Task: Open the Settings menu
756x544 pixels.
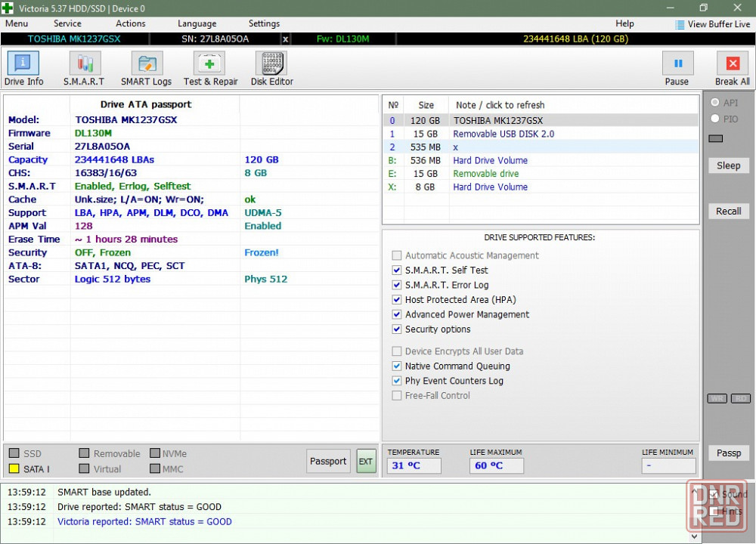Action: click(x=264, y=23)
